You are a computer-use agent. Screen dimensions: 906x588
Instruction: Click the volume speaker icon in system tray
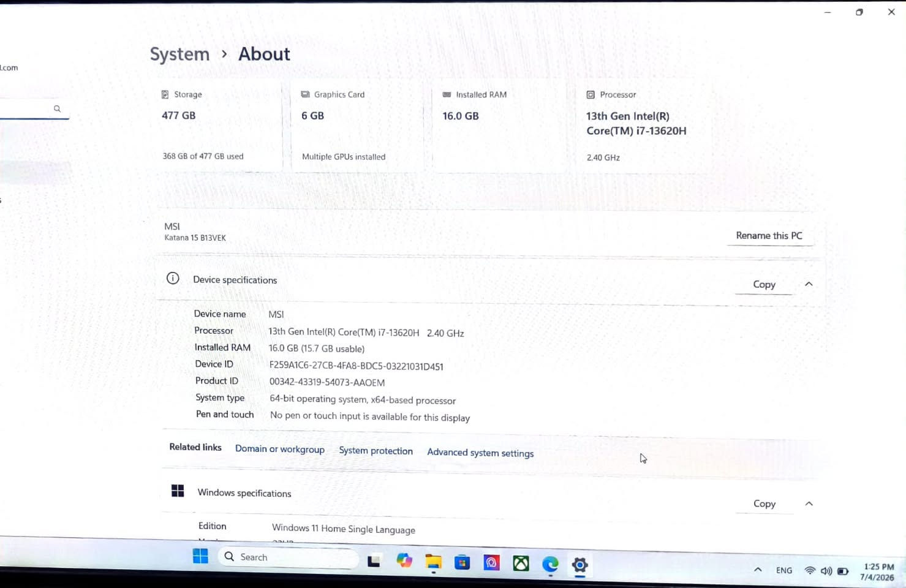tap(826, 571)
